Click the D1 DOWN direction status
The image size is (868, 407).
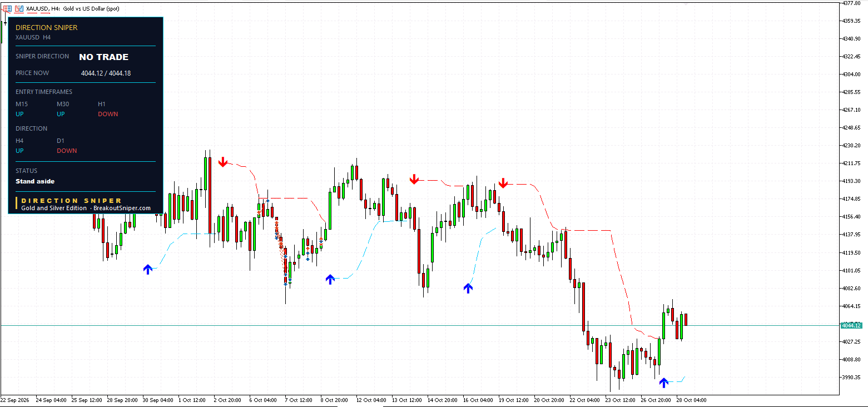[67, 151]
